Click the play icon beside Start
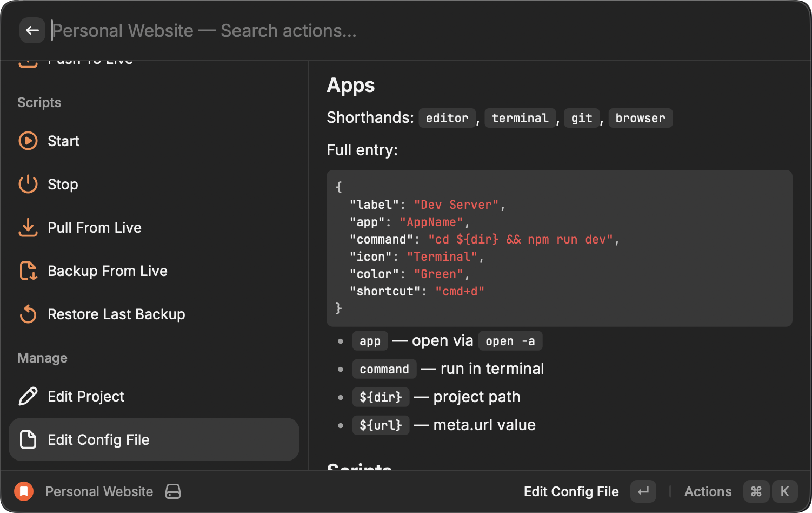The height and width of the screenshot is (513, 812). click(28, 141)
